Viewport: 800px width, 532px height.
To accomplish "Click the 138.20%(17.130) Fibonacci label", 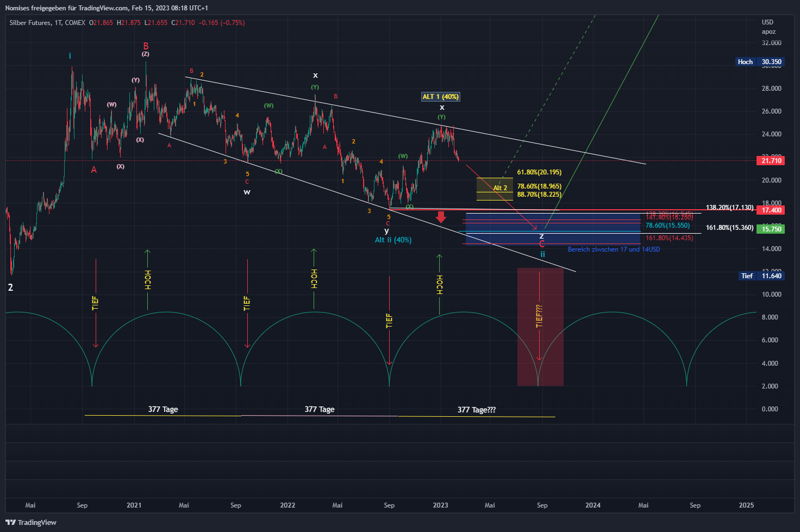I will (729, 208).
